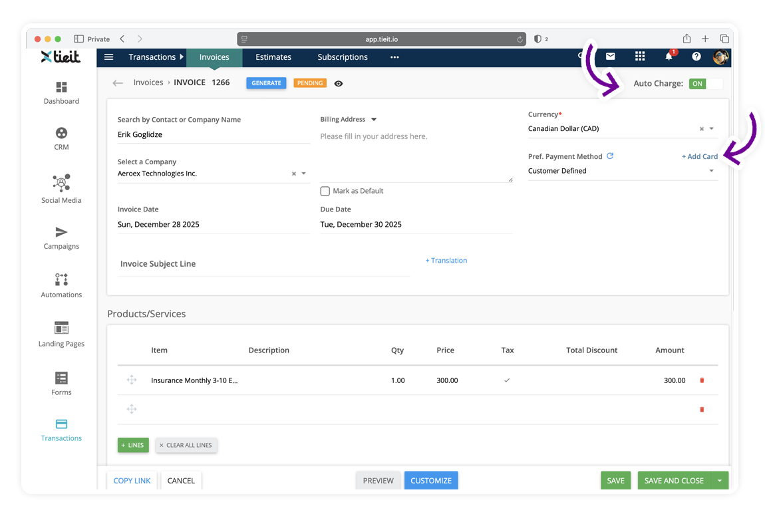Viewport: 765px width, 532px height.
Task: Clear the Canadian Dollar currency selection
Action: pos(702,129)
